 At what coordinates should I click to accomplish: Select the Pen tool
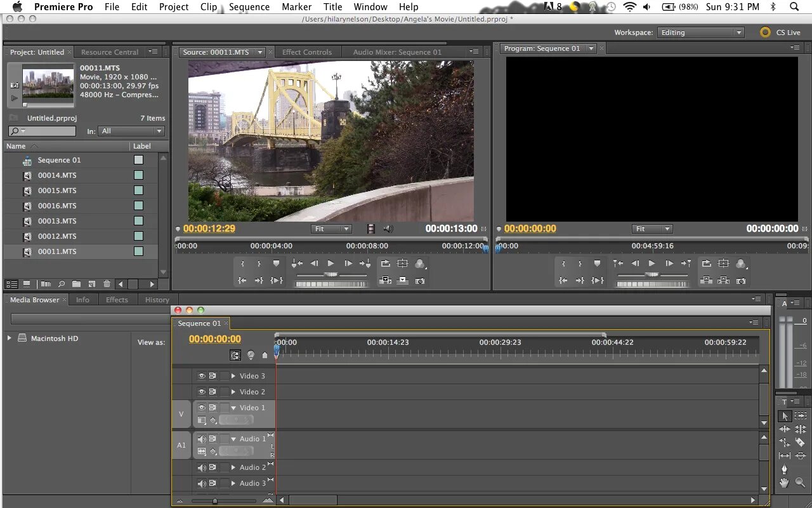coord(785,469)
